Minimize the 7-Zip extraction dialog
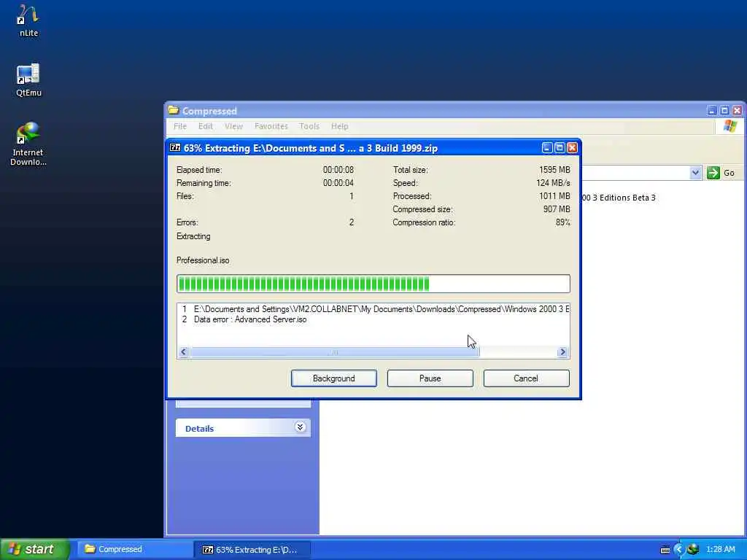The image size is (747, 560). point(547,147)
